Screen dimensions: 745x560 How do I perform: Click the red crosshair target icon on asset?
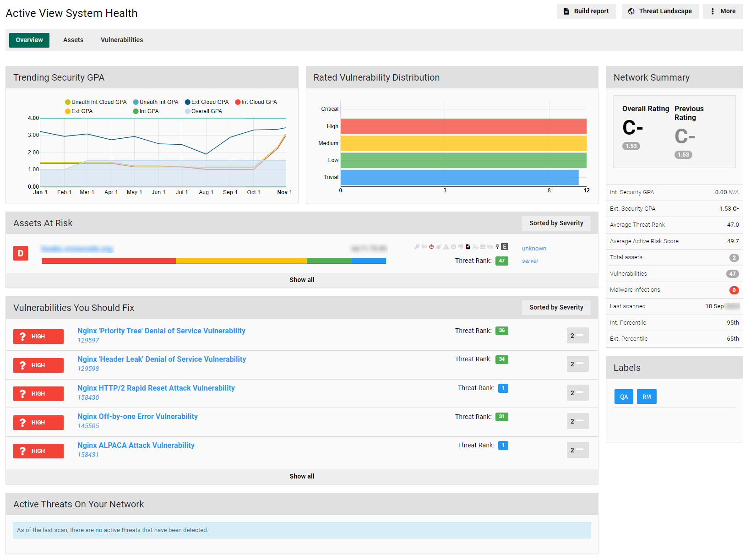431,247
